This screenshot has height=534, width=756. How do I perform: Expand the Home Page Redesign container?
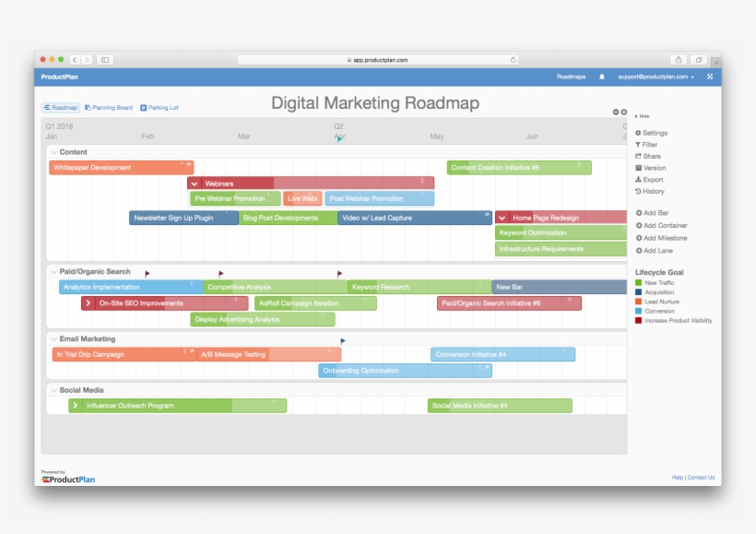[502, 218]
